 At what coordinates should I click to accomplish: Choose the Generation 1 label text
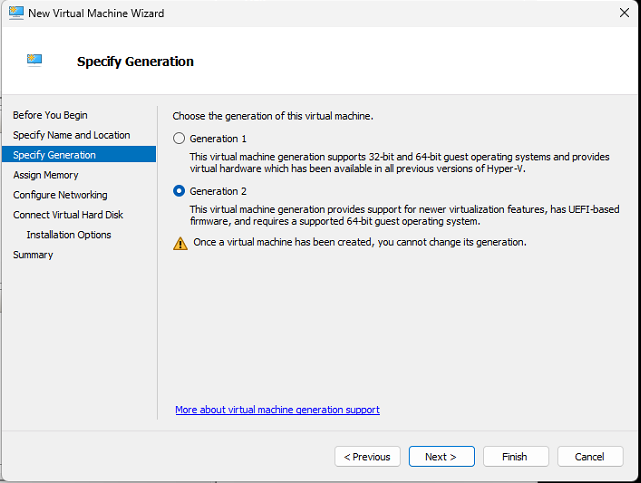point(218,139)
